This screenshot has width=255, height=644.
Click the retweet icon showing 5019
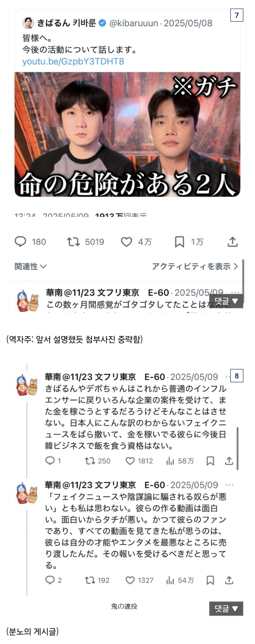click(x=73, y=242)
